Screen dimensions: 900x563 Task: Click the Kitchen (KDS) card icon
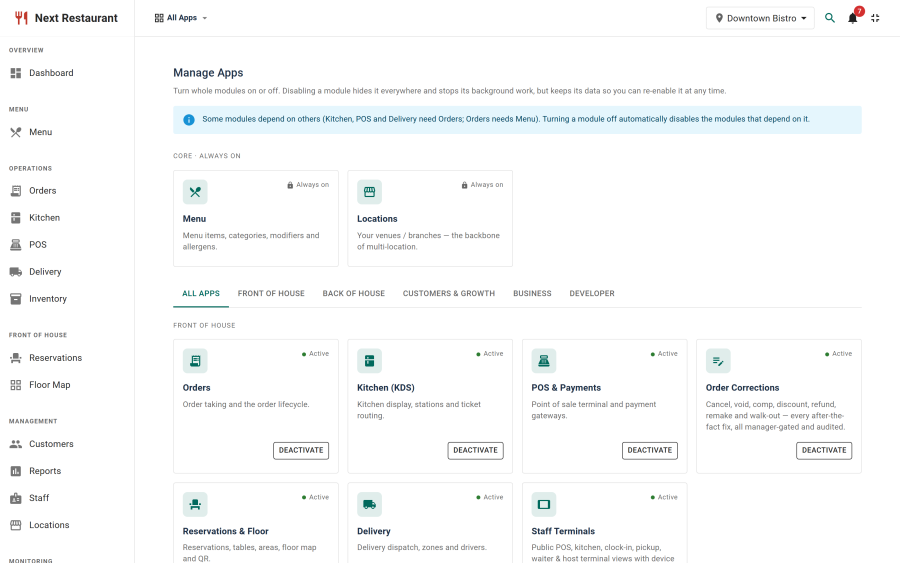(x=370, y=360)
